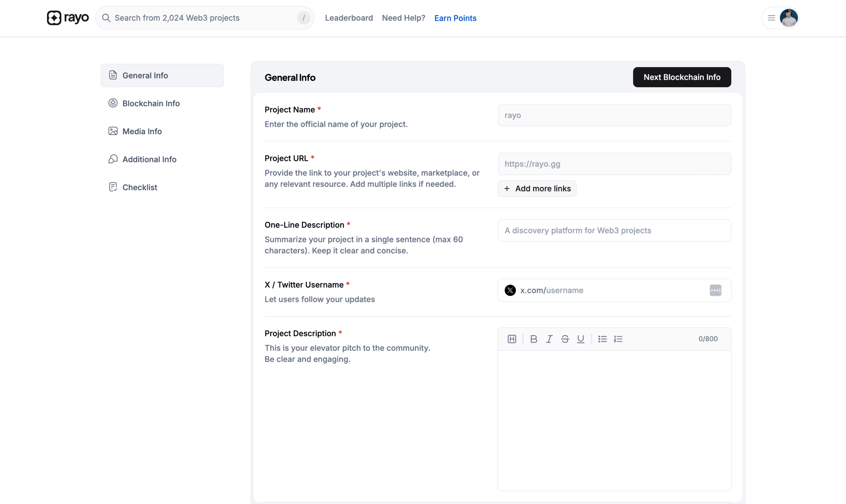This screenshot has width=846, height=504.
Task: Toggle strikethrough formatting in editor toolbar
Action: pos(565,339)
